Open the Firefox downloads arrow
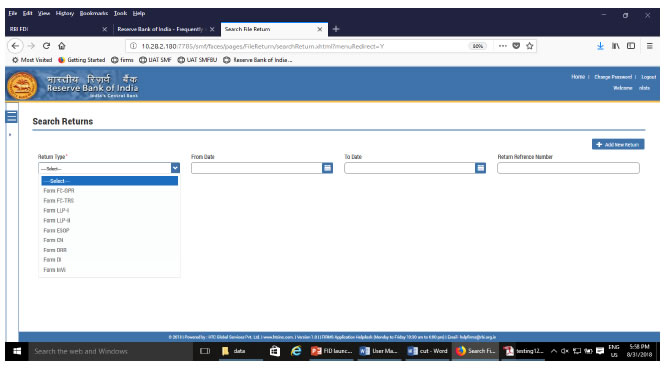Image resolution: width=666 pixels, height=368 pixels. pos(600,46)
